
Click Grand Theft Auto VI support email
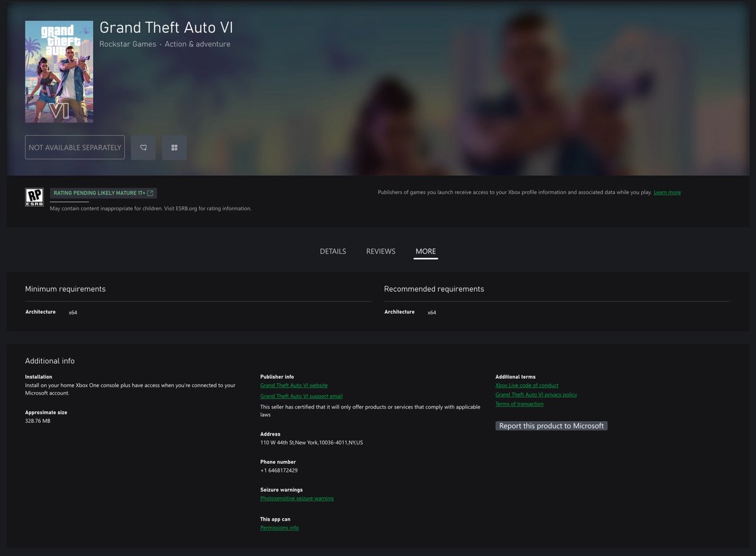pos(301,396)
